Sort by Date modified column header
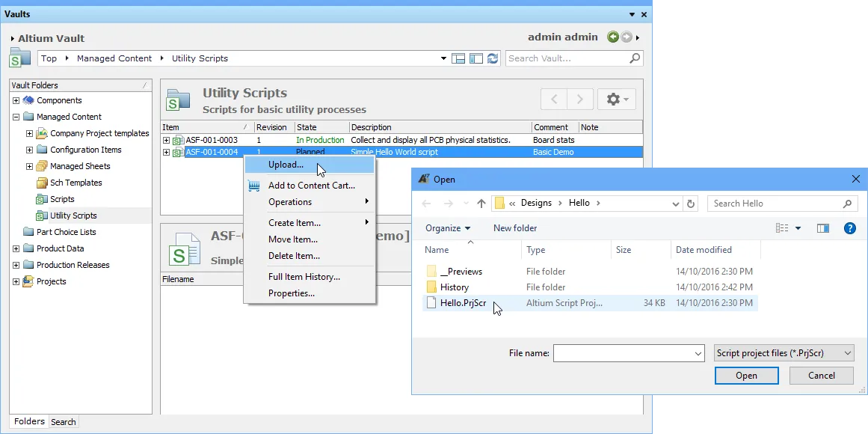The width and height of the screenshot is (868, 434). [x=715, y=250]
